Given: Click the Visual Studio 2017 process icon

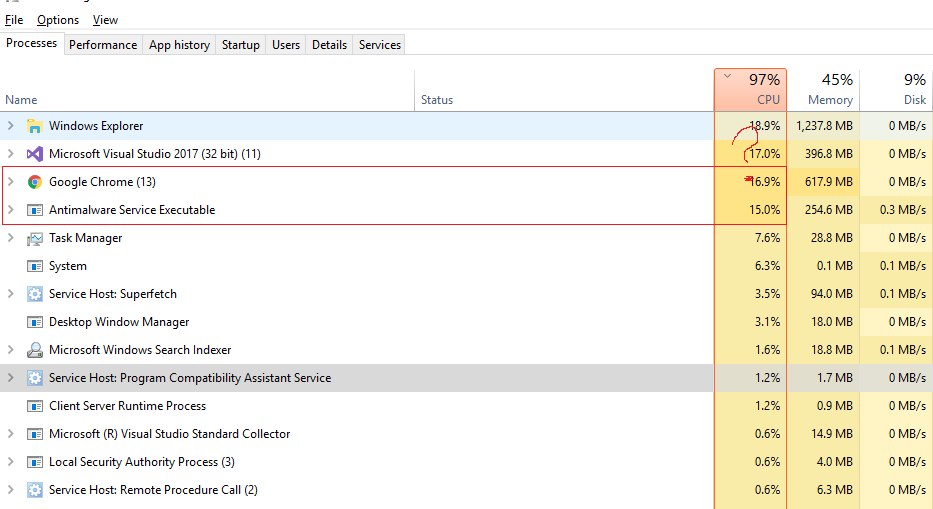Looking at the screenshot, I should (35, 154).
